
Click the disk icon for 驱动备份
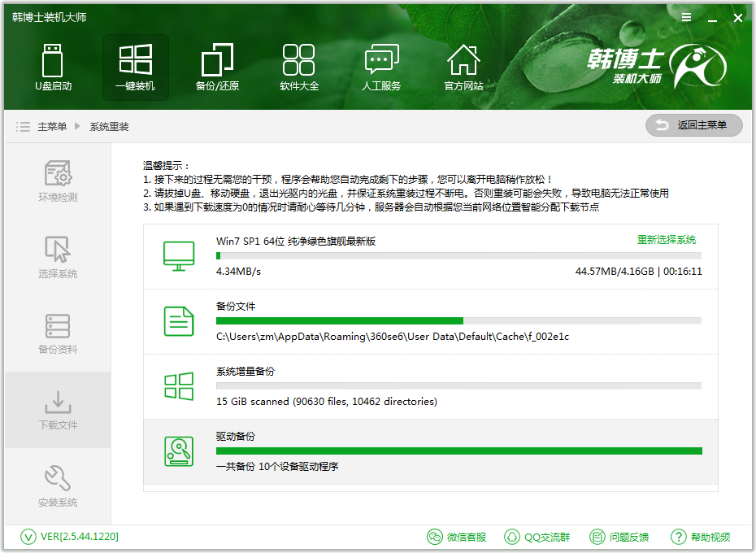[178, 451]
